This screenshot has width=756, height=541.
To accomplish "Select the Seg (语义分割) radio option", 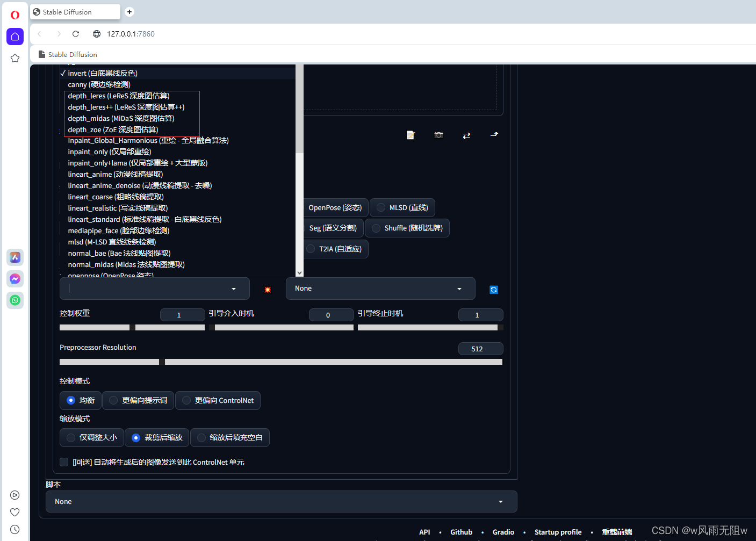I will [x=333, y=228].
